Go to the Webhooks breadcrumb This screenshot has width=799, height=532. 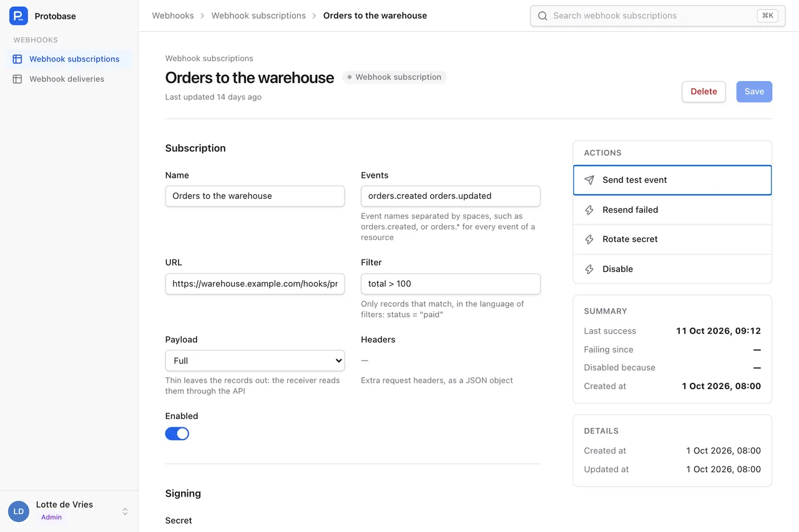[x=173, y=16]
